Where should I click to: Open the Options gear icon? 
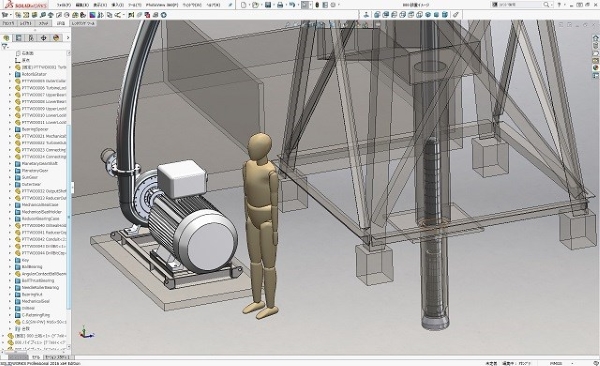pos(333,5)
